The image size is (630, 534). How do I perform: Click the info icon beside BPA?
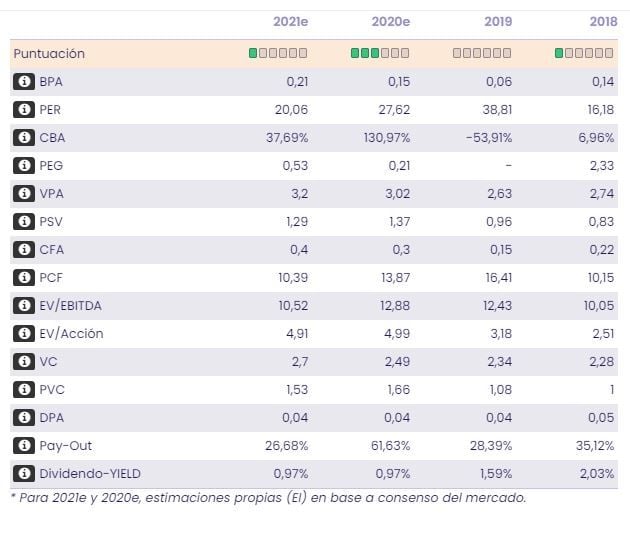[23, 82]
